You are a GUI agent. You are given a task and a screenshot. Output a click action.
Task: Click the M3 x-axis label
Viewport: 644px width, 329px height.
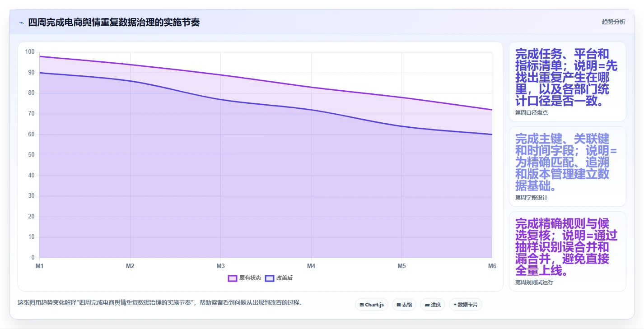tap(220, 266)
